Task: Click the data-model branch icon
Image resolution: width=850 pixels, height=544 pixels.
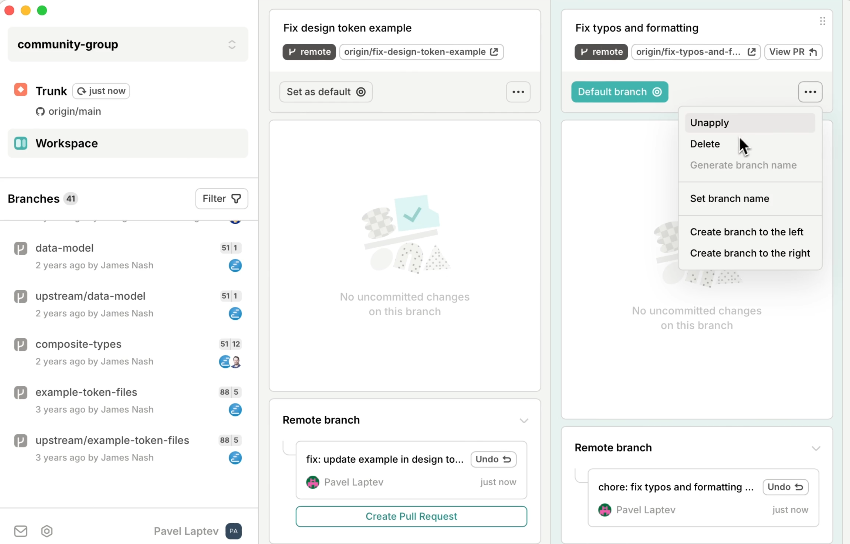Action: point(20,248)
